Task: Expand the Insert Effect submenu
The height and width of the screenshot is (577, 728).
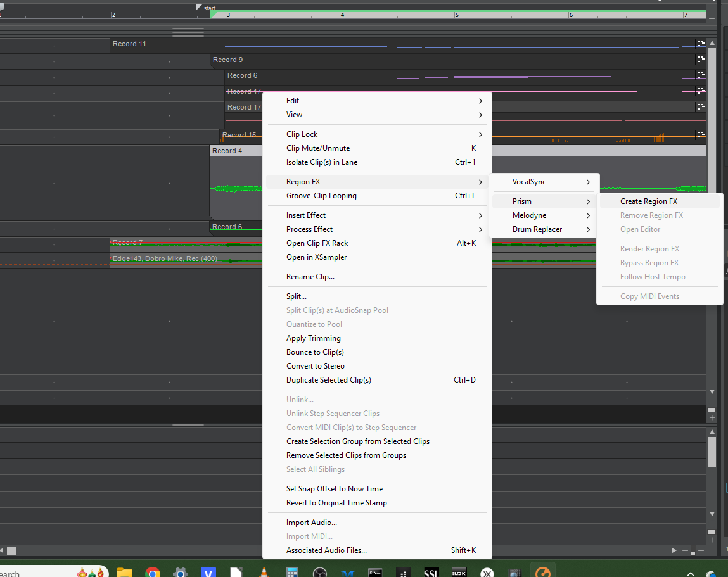Action: [306, 215]
